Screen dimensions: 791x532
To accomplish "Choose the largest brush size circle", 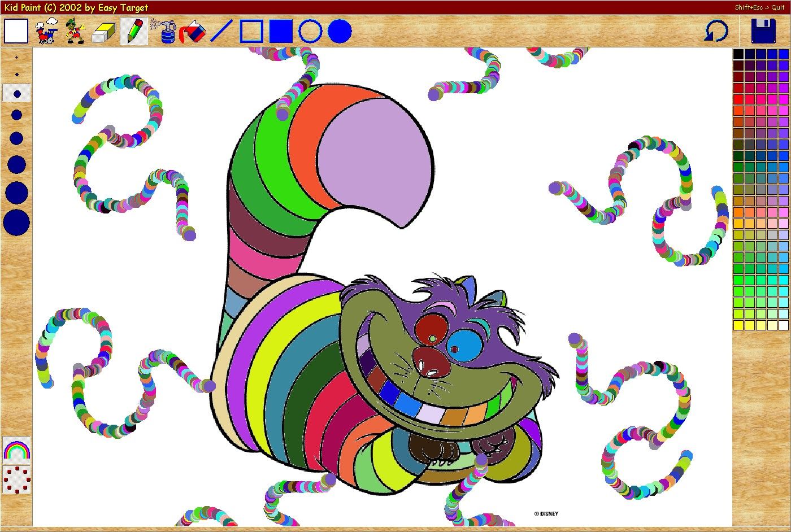I will 16,223.
